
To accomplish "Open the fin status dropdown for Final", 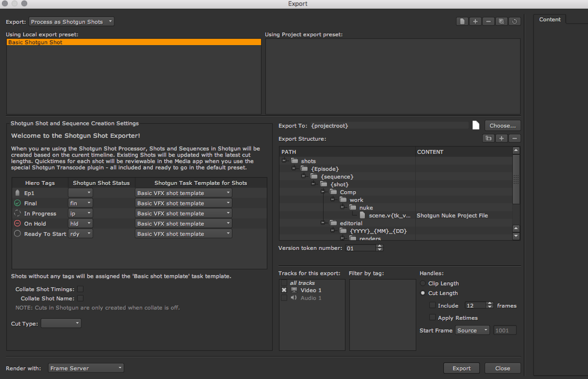I will 80,203.
